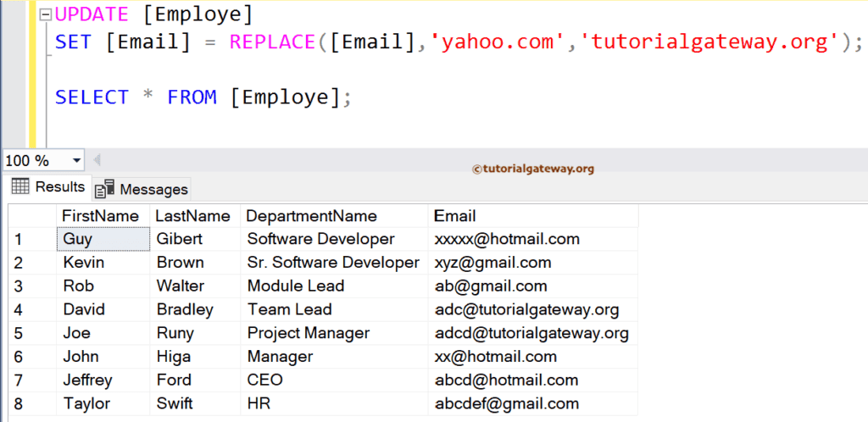Click the Bradley last name cell
Image resolution: width=868 pixels, height=422 pixels.
(195, 310)
